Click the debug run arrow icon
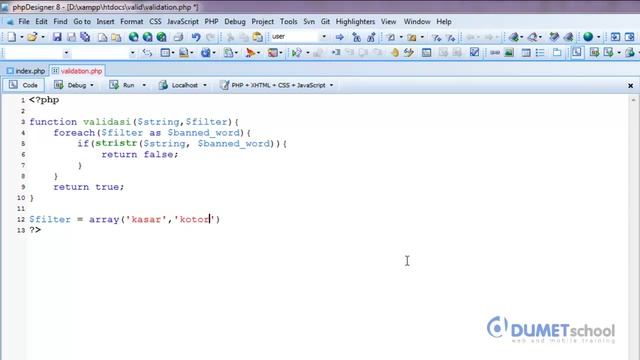Viewport: 640px width, 360px height. tap(297, 53)
